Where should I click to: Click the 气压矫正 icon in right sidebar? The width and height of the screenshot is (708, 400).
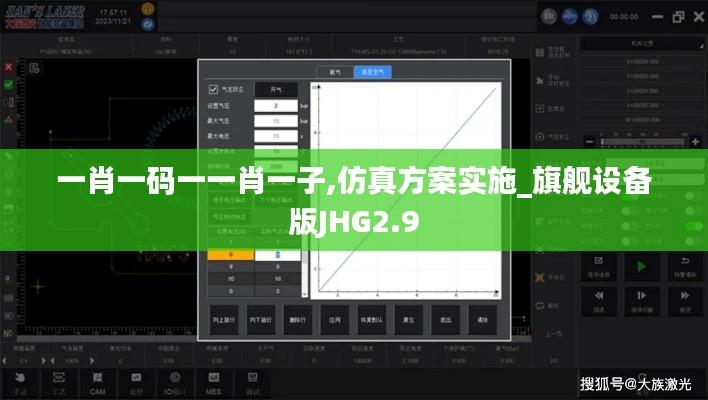click(540, 136)
